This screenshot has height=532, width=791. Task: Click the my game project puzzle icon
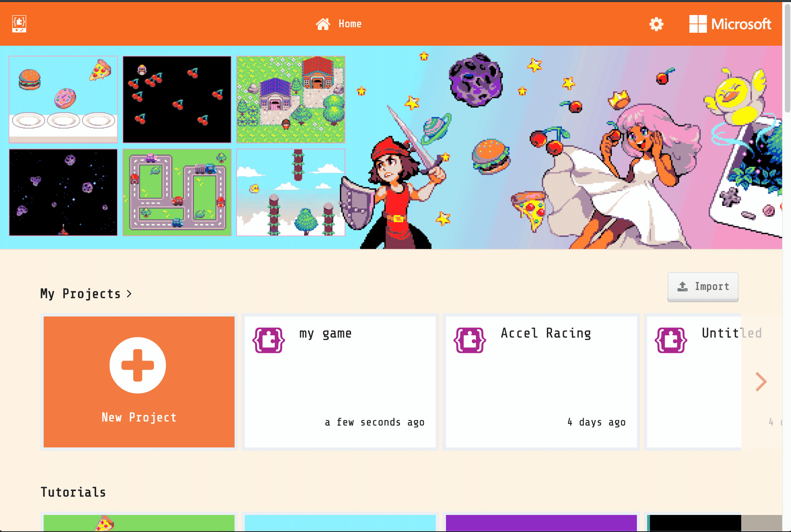[269, 340]
